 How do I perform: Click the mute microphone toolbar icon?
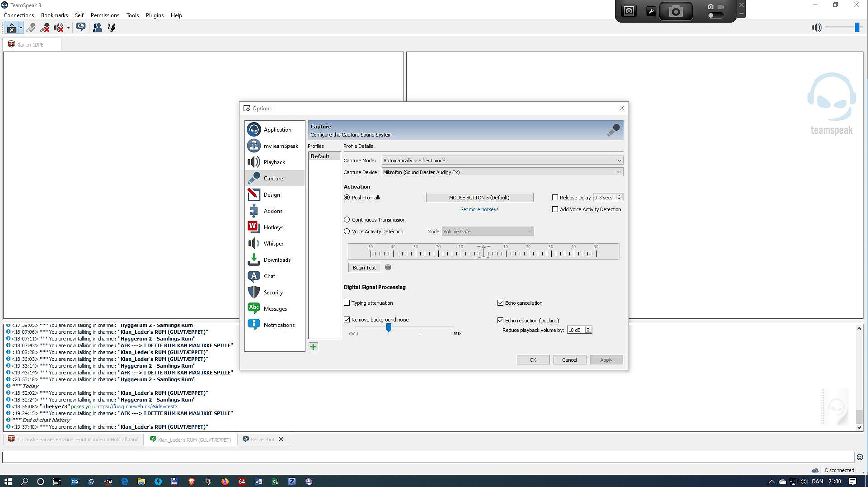(45, 28)
